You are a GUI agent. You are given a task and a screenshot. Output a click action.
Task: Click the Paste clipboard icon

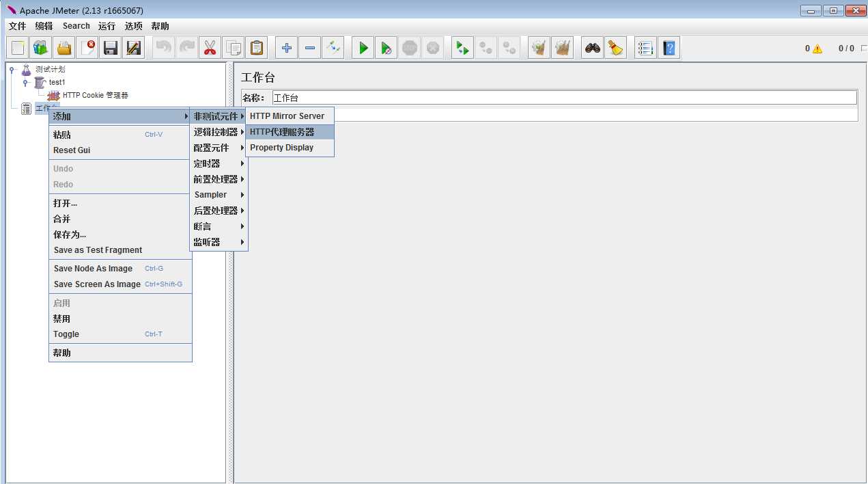pyautogui.click(x=257, y=48)
